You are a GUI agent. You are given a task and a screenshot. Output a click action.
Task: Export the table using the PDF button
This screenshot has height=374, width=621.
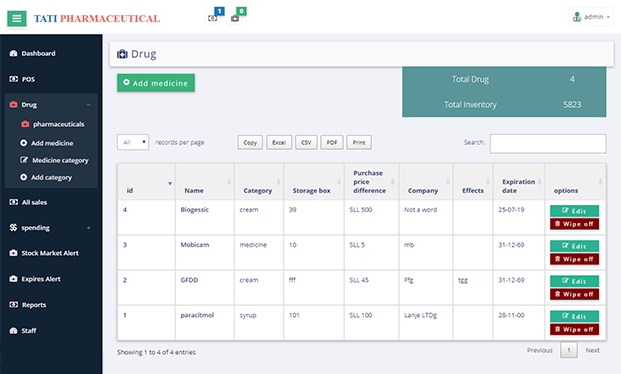coord(332,142)
